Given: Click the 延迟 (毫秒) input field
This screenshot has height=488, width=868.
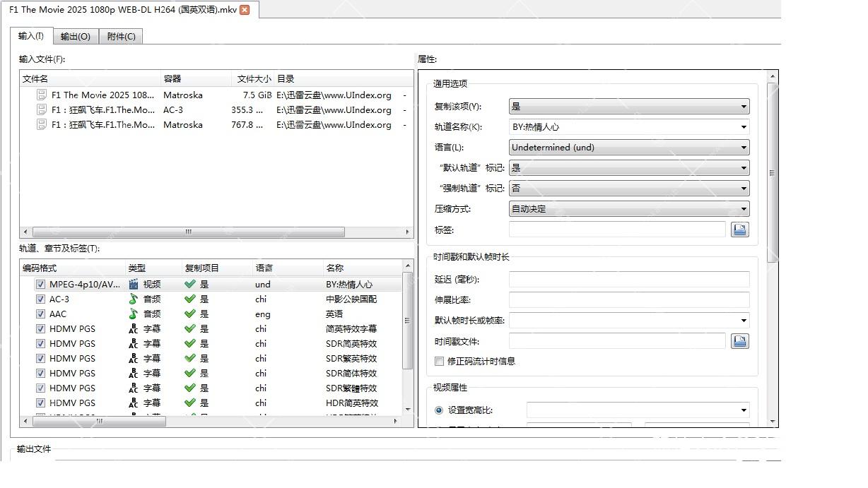Looking at the screenshot, I should pyautogui.click(x=628, y=280).
